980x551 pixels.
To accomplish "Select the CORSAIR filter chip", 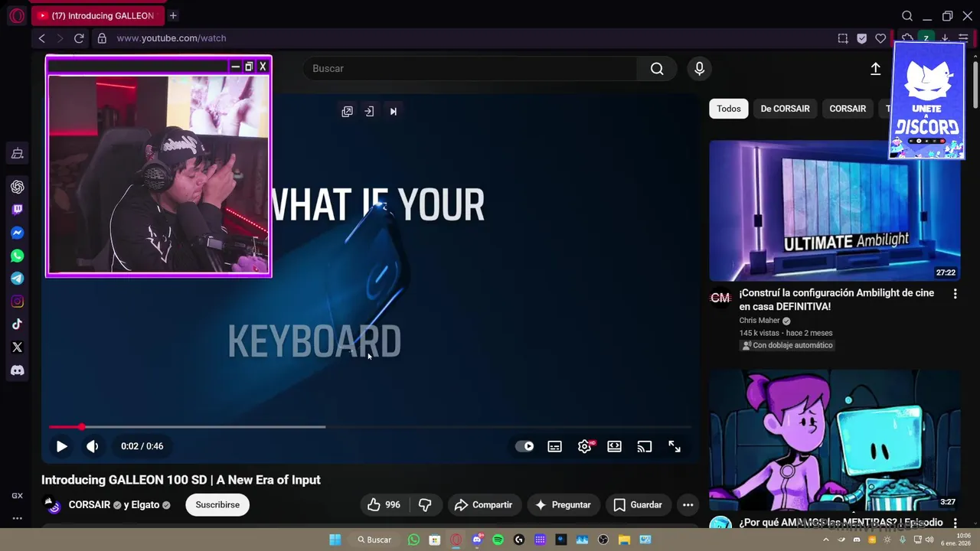I will click(x=848, y=109).
